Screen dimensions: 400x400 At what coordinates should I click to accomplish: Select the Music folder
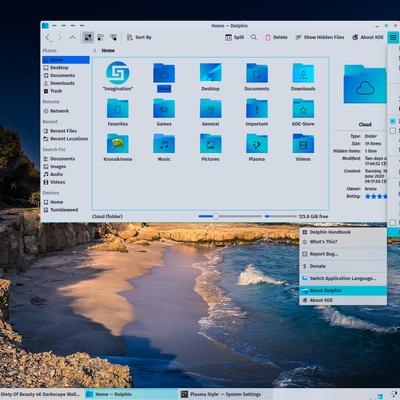pyautogui.click(x=164, y=144)
